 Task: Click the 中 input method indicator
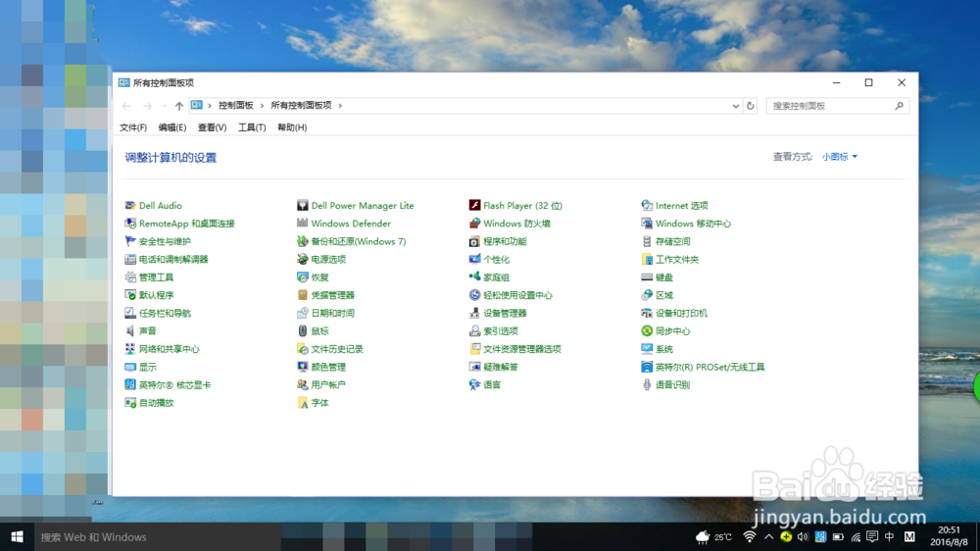point(890,536)
